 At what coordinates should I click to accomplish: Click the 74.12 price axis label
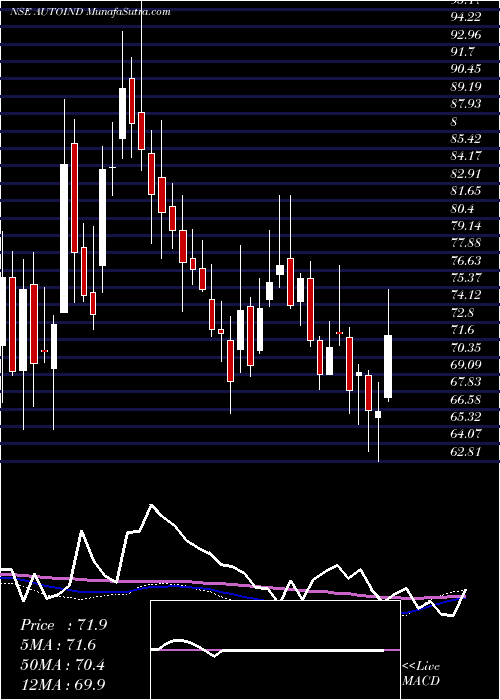[466, 295]
